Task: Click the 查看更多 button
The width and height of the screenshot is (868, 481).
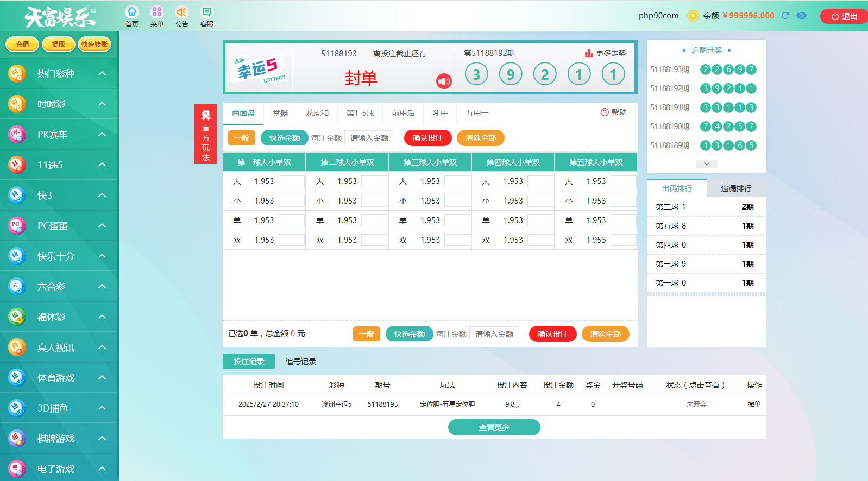Action: point(494,427)
